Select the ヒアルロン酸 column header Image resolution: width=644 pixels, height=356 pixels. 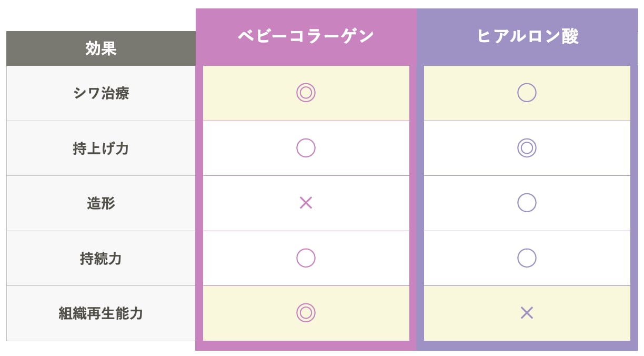point(527,36)
